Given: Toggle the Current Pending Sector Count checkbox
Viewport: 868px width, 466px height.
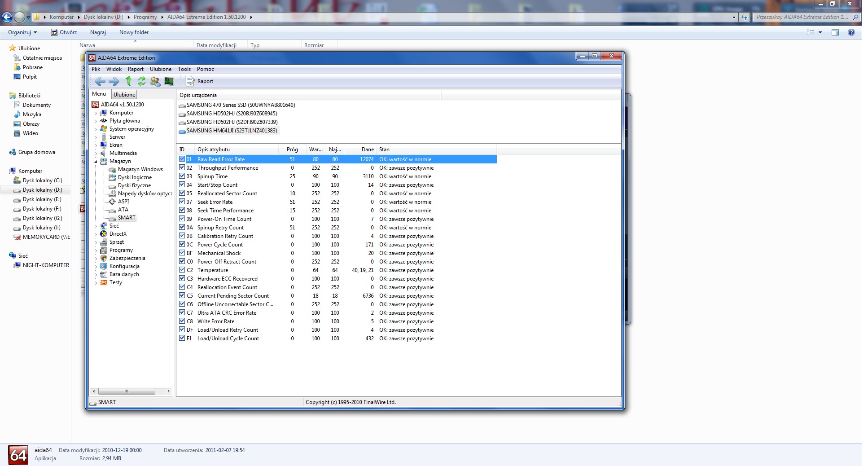Looking at the screenshot, I should (182, 295).
